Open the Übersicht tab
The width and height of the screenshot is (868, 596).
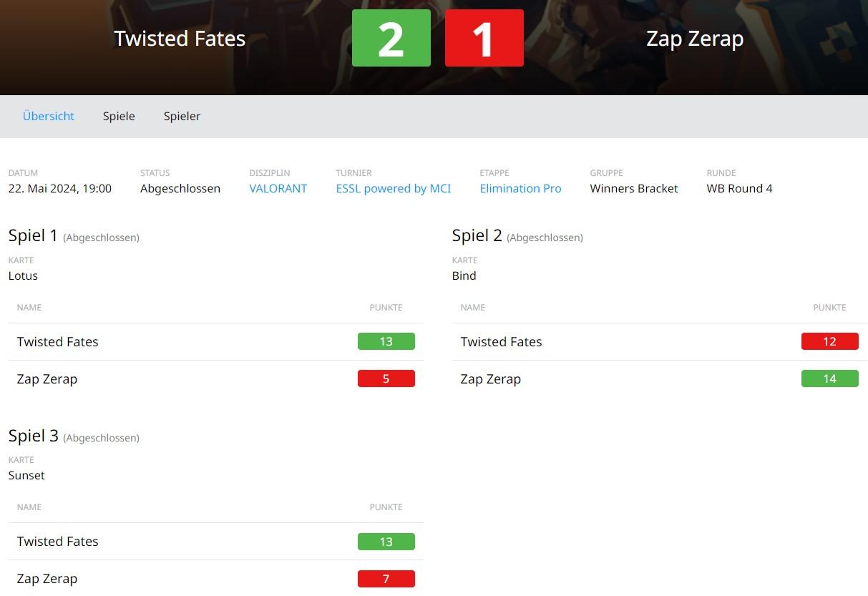pyautogui.click(x=49, y=116)
